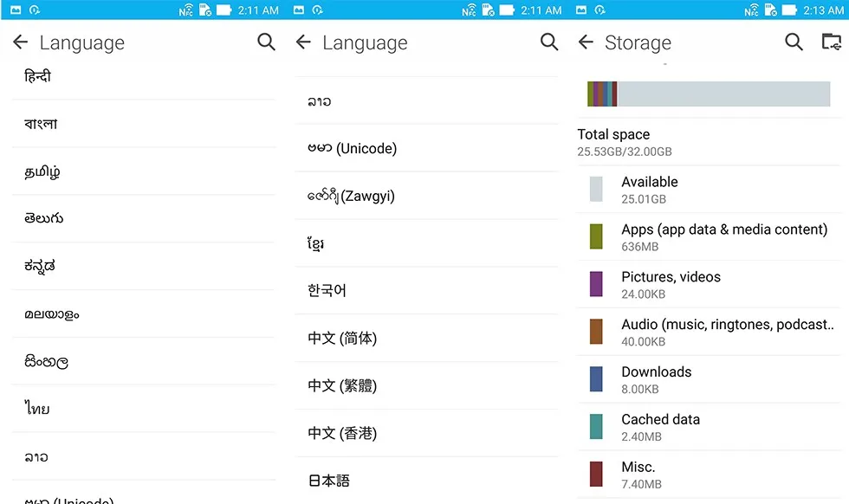Choose 한국어 from the language list

pyautogui.click(x=327, y=290)
